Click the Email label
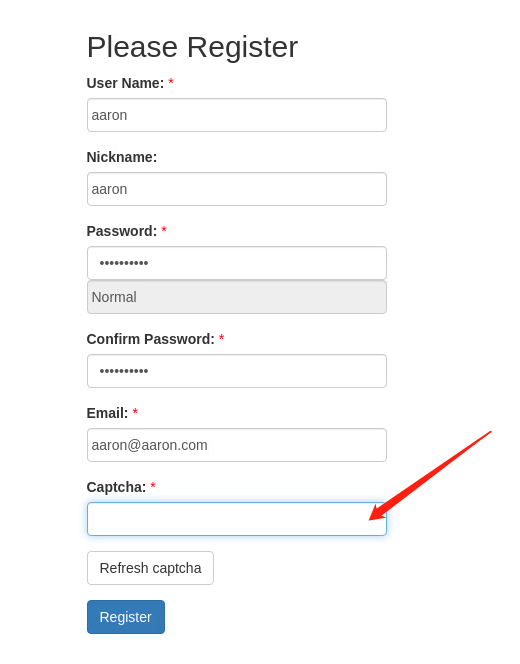Screen dimensions: 520x664 point(107,413)
